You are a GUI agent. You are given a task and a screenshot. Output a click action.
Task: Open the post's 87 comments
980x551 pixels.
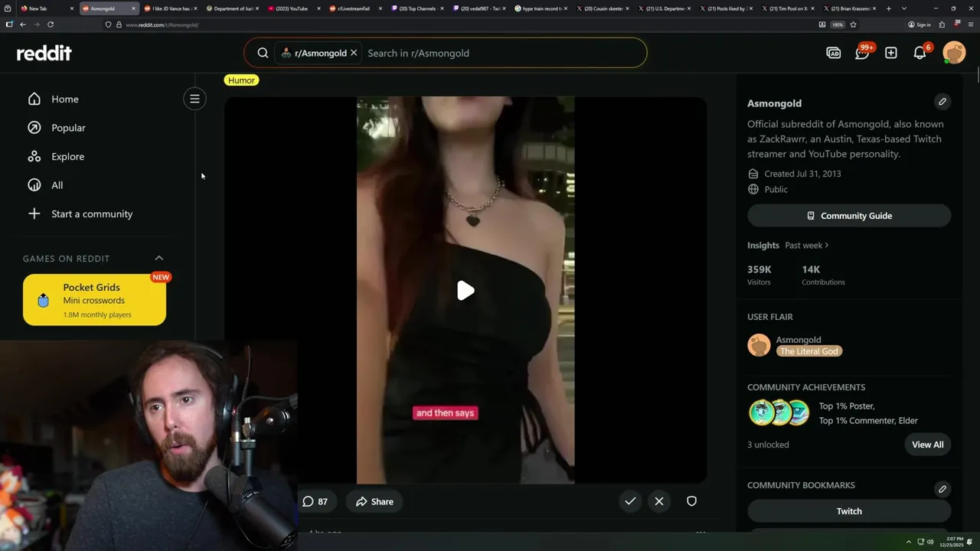[315, 501]
